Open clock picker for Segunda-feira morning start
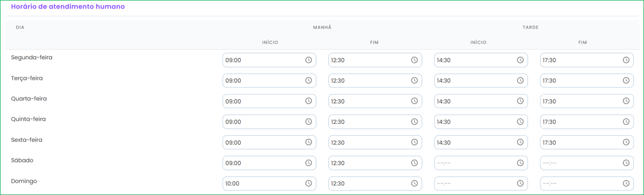Image resolution: width=644 pixels, height=195 pixels. point(308,60)
